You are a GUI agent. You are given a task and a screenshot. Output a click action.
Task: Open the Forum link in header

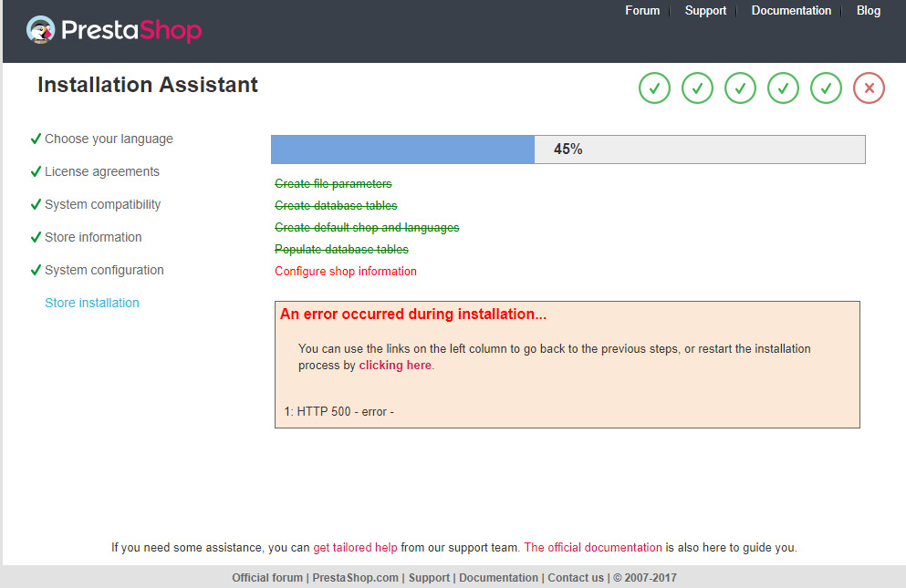[x=642, y=10]
